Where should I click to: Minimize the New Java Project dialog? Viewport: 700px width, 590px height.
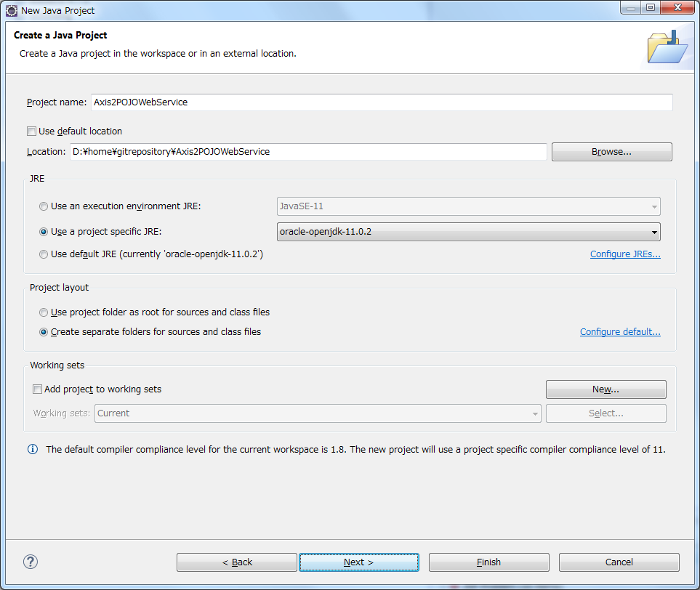tap(630, 7)
